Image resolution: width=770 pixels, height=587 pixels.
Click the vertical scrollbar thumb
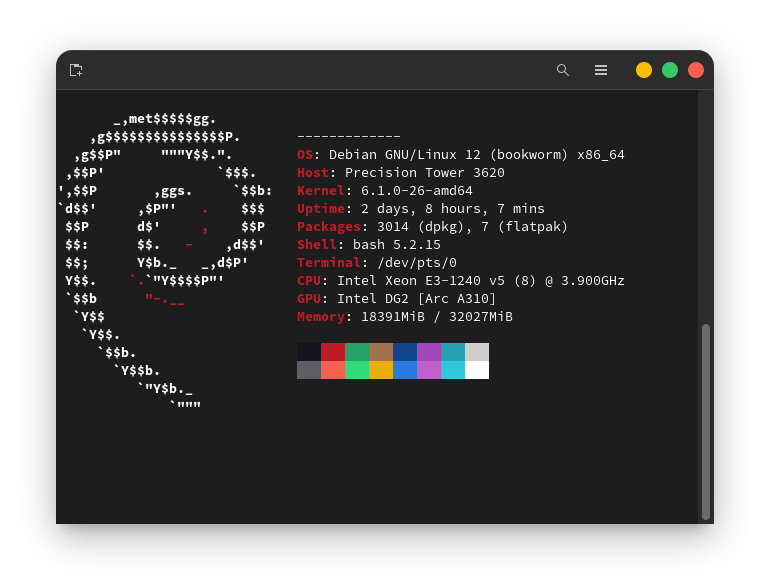tap(706, 421)
